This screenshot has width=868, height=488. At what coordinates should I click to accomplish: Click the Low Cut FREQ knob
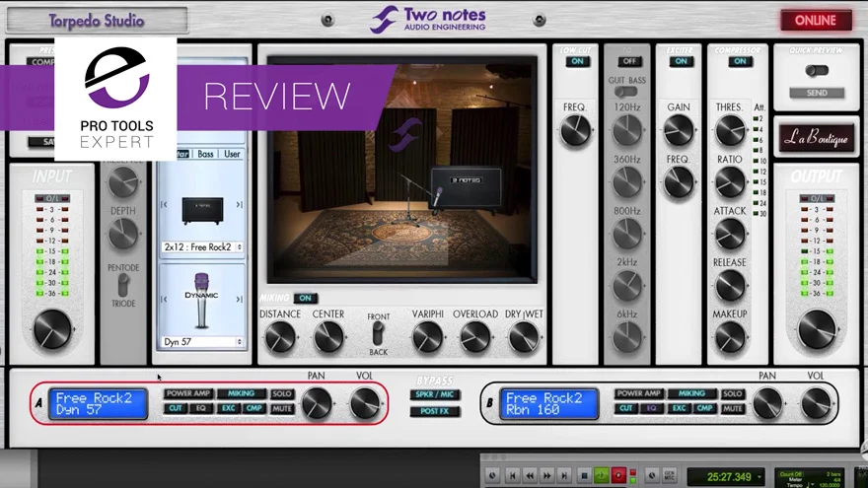pyautogui.click(x=575, y=131)
